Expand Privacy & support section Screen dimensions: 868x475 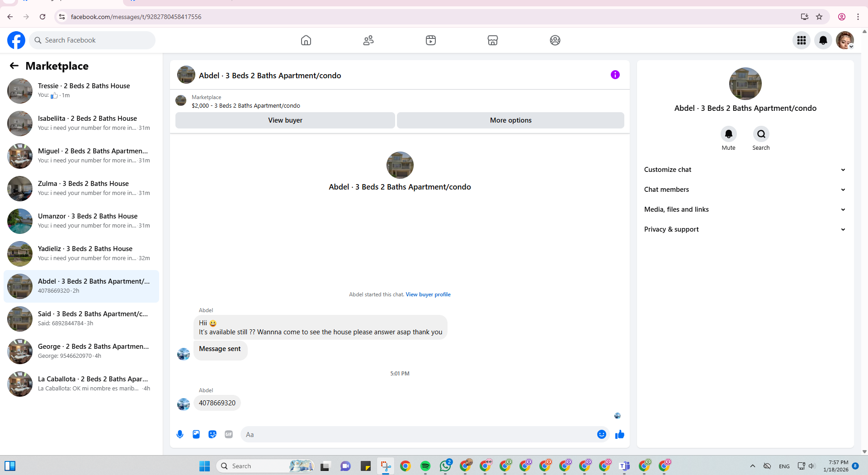(745, 229)
